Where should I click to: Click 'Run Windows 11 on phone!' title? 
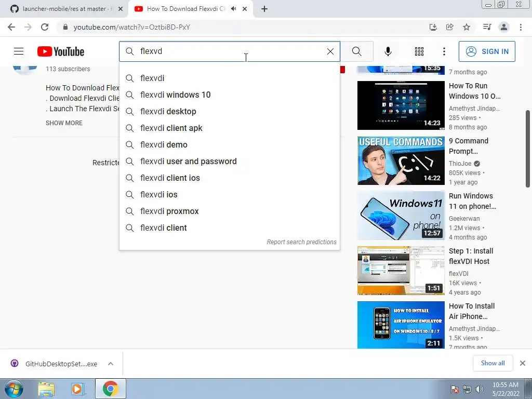pos(472,201)
